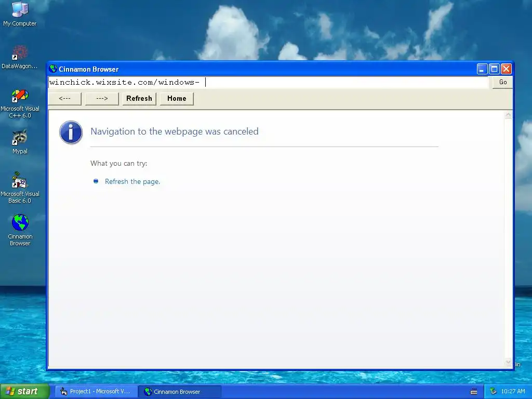This screenshot has height=399, width=532.
Task: Click the Go button
Action: tap(503, 82)
